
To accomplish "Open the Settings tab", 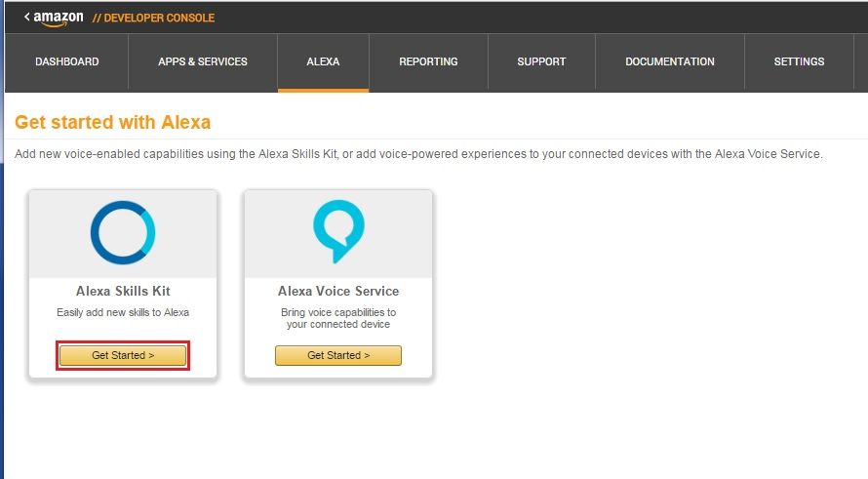I will pos(799,61).
